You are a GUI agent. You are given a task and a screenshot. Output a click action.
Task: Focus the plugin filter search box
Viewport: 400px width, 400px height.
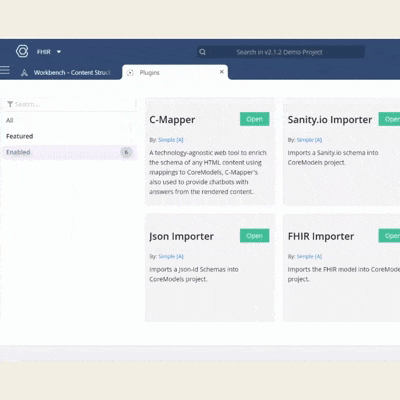pos(71,104)
